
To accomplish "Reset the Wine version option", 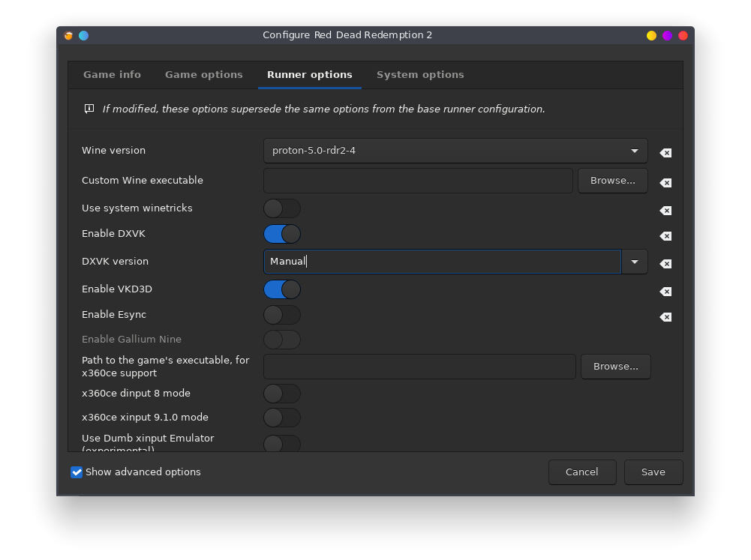I will click(665, 153).
